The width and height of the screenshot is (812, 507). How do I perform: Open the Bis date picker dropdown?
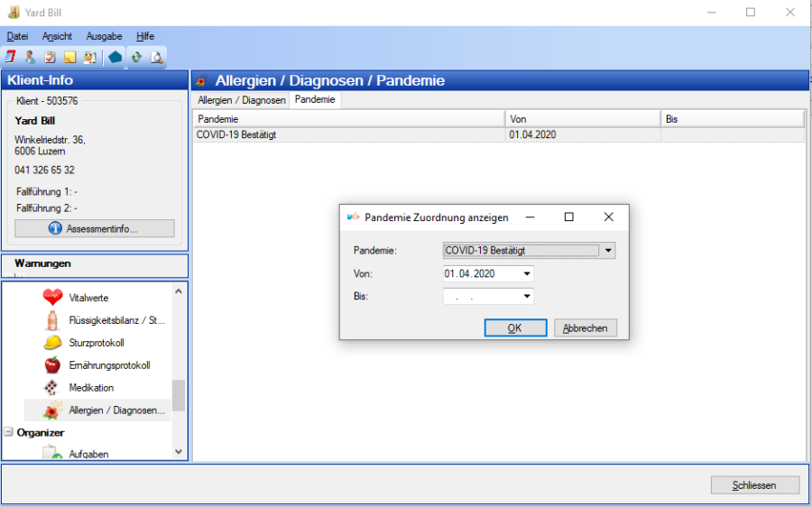pos(527,296)
